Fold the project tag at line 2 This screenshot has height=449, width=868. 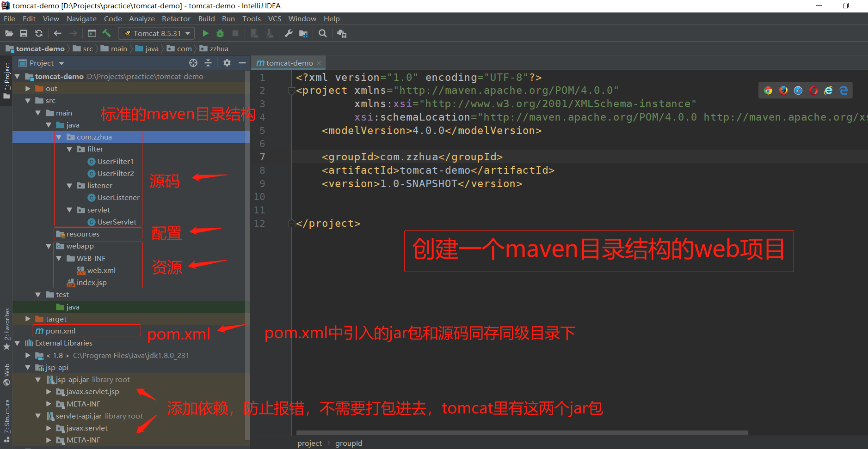292,91
